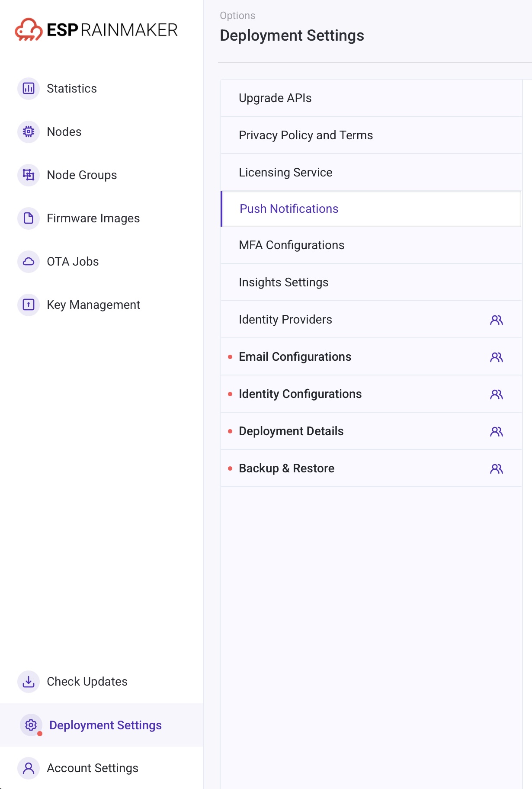Click the Nodes chip icon
The height and width of the screenshot is (789, 532).
[29, 132]
